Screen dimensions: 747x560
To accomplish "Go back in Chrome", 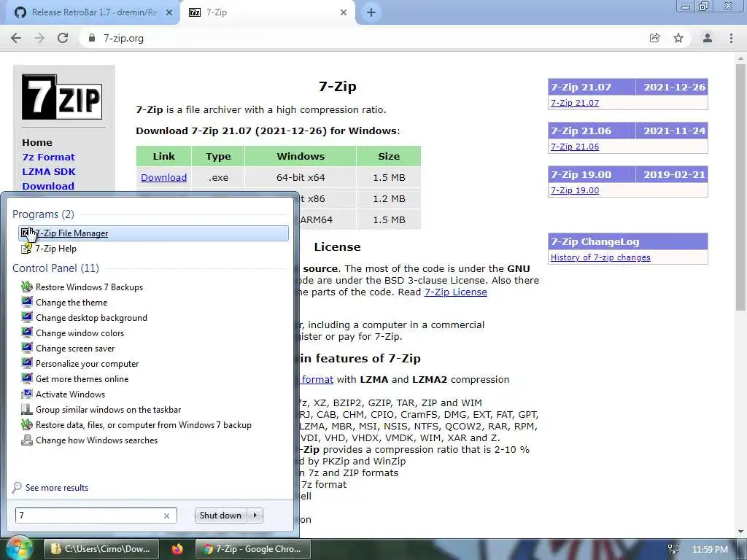I will [x=16, y=38].
